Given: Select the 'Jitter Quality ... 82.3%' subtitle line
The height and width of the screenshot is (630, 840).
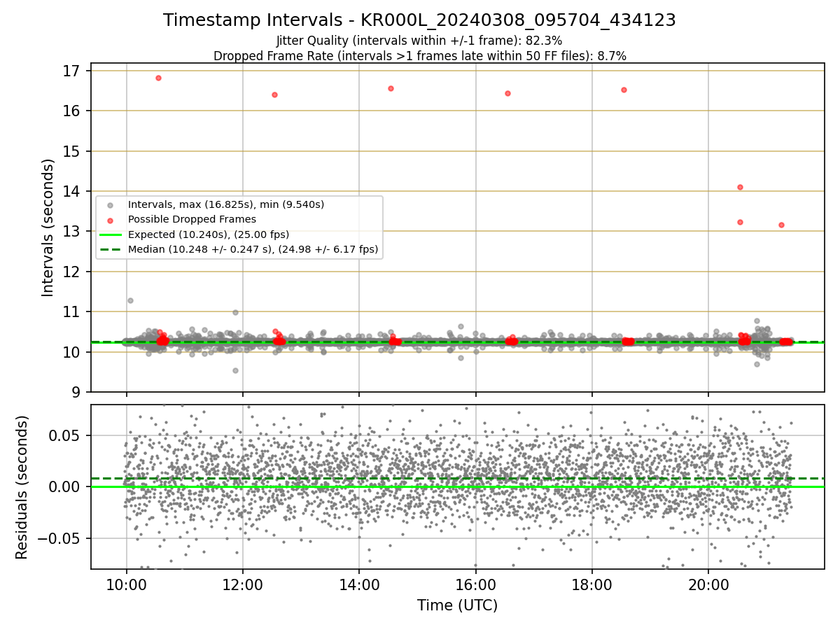Looking at the screenshot, I should pos(419,41).
